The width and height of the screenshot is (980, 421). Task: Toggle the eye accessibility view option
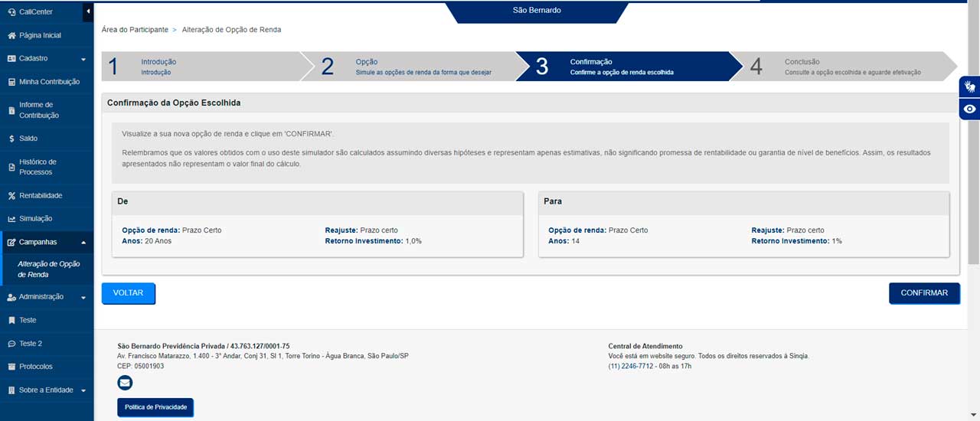point(970,109)
